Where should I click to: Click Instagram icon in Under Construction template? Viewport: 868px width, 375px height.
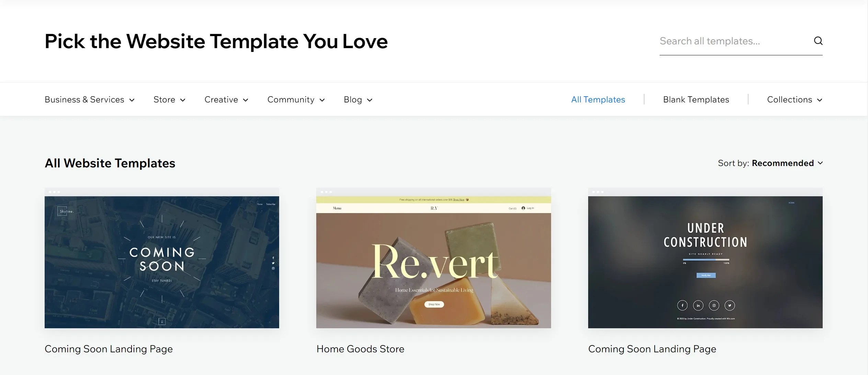point(714,305)
